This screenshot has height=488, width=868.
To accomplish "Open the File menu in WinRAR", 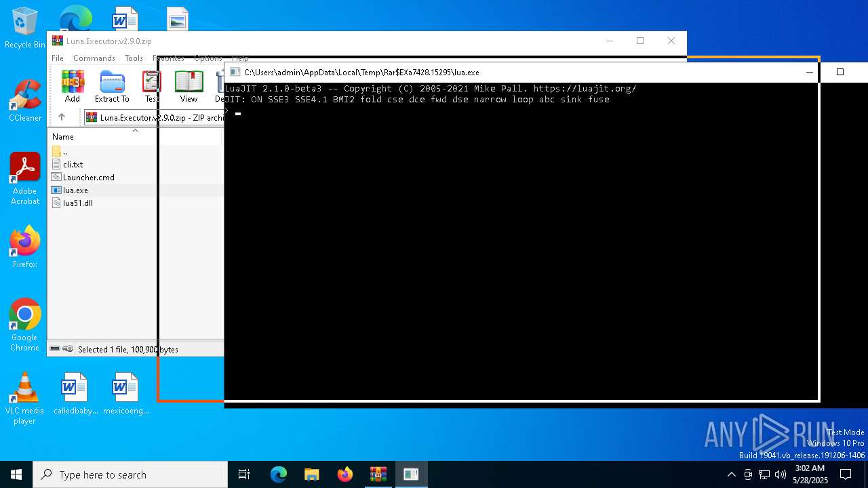I will (x=58, y=58).
